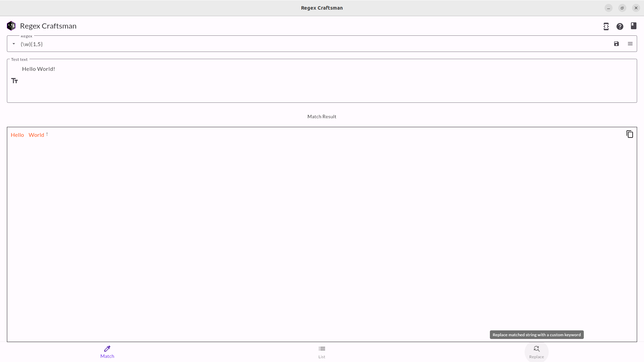Click the unmatched exclamation mark
The height and width of the screenshot is (362, 644).
[x=47, y=134]
